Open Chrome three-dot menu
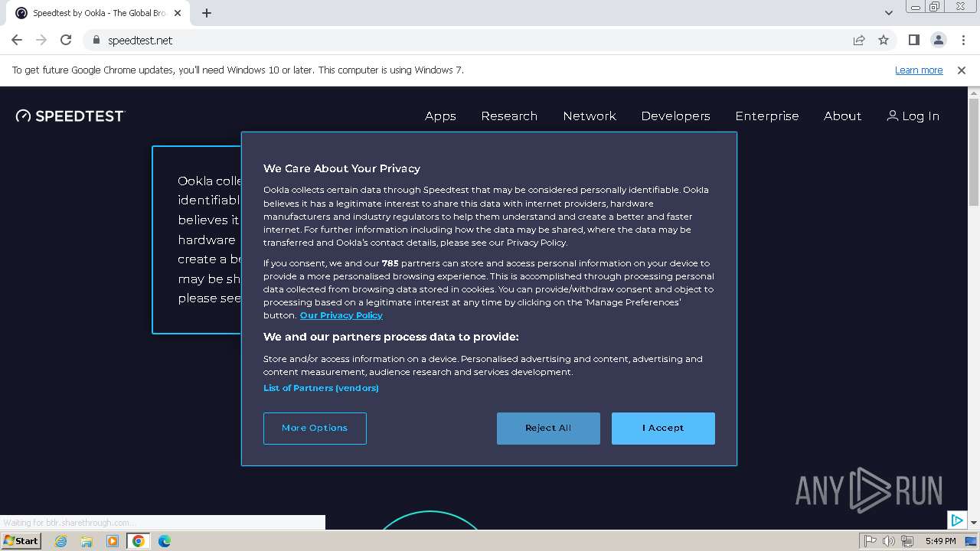 962,40
